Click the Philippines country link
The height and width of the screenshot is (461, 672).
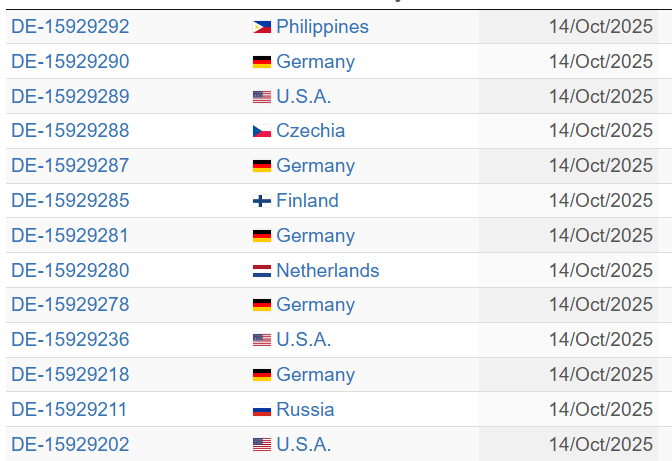[322, 27]
